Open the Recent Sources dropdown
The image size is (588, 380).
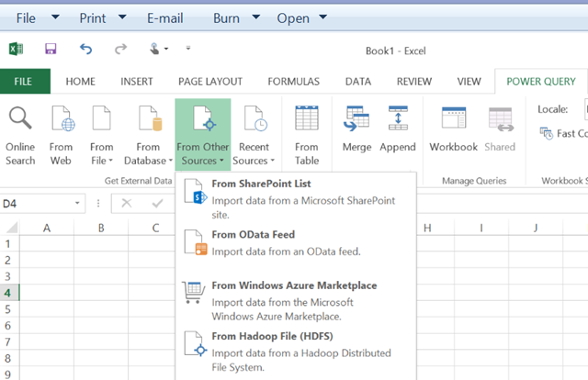(x=254, y=136)
